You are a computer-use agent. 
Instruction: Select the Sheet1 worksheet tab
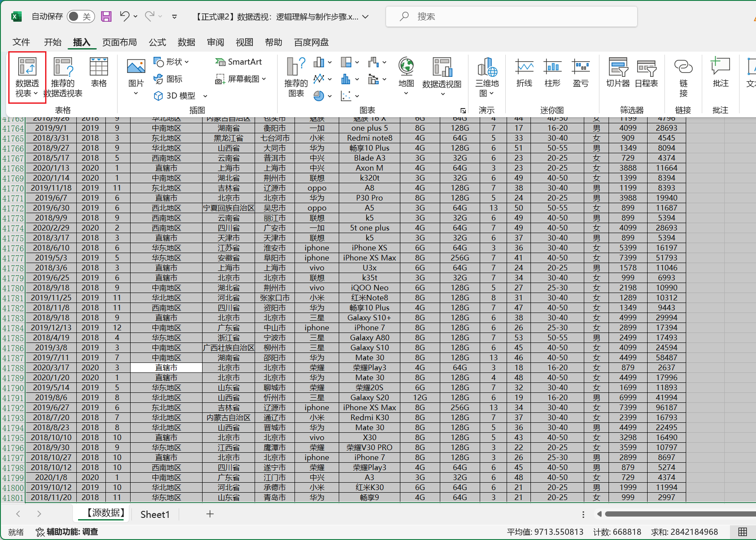(155, 514)
